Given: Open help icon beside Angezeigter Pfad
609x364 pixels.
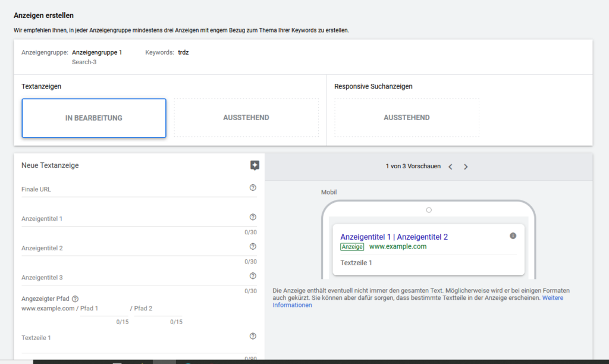Looking at the screenshot, I should pyautogui.click(x=75, y=299).
